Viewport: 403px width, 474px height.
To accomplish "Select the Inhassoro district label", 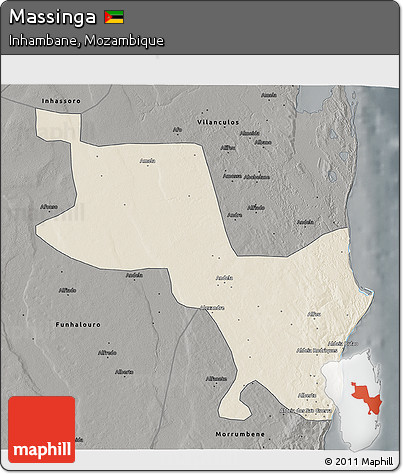I will coord(61,101).
